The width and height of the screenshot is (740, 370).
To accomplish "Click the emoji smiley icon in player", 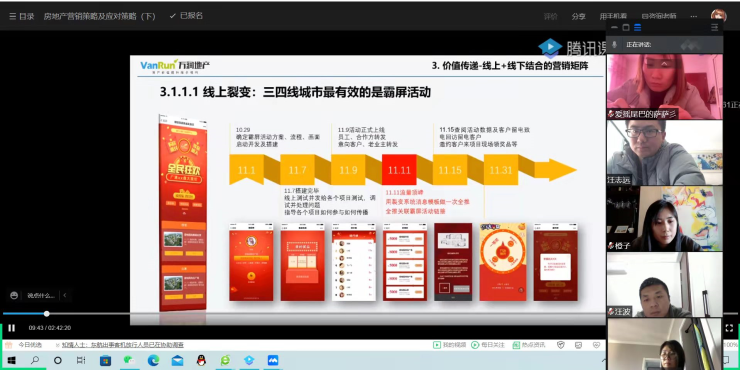I will click(x=14, y=295).
